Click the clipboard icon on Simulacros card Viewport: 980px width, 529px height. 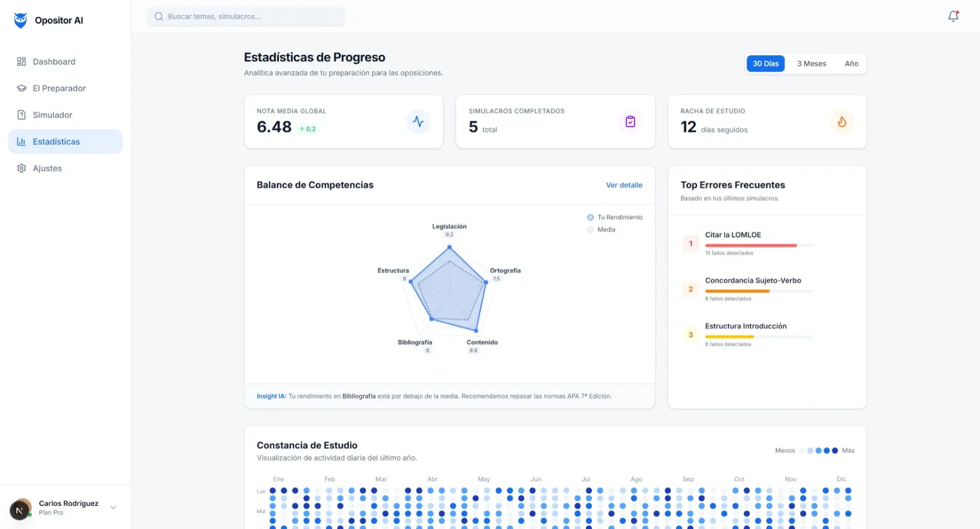[630, 122]
